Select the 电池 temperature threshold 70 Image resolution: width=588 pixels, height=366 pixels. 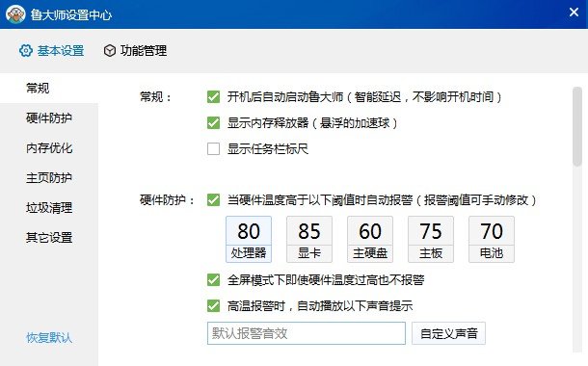(492, 239)
